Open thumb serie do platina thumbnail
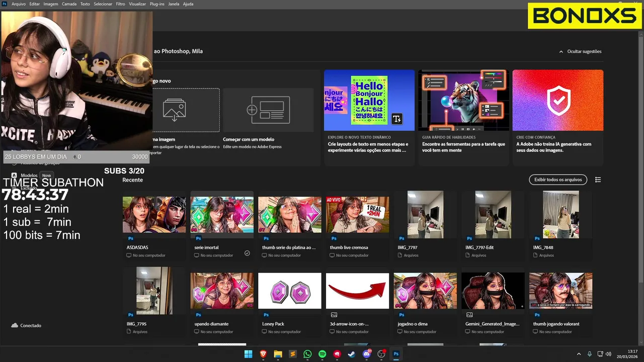This screenshot has height=362, width=644. [290, 214]
